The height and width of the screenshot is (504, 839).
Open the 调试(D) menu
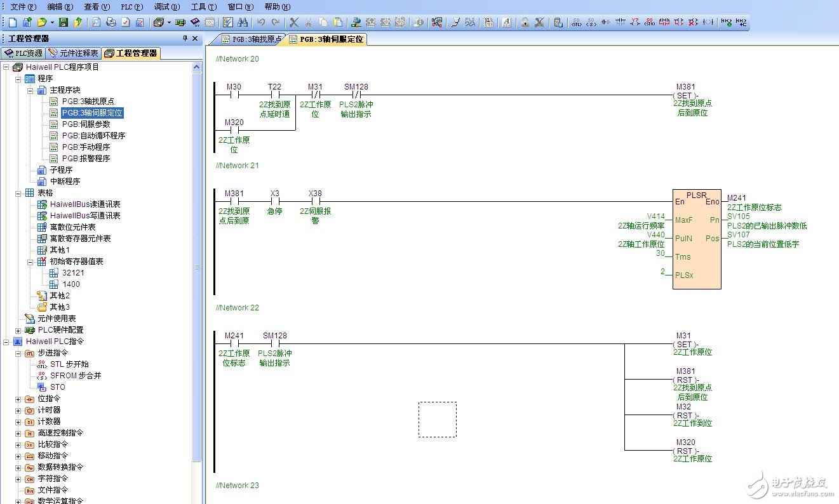(x=167, y=7)
